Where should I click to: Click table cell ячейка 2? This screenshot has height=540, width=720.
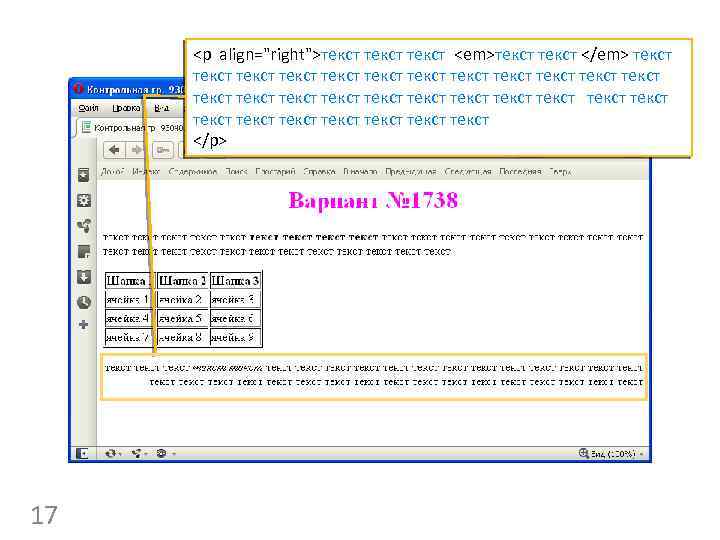coord(183,299)
